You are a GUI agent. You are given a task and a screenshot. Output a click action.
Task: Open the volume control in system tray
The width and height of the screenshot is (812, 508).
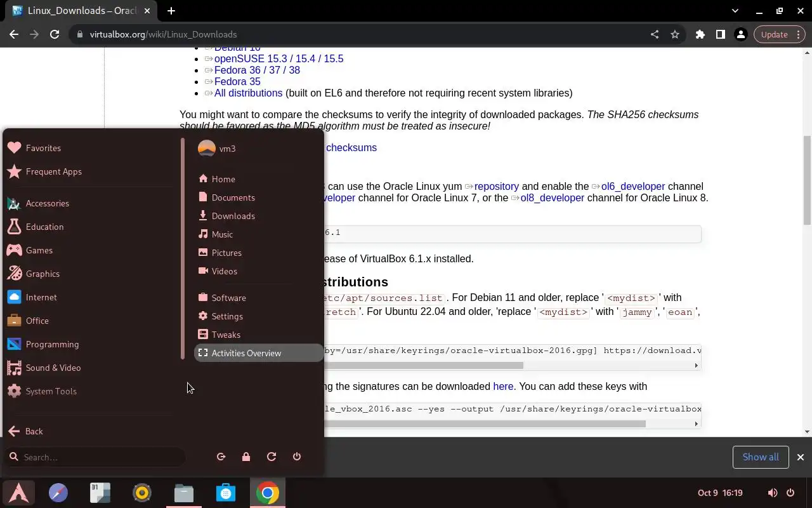[x=773, y=493]
